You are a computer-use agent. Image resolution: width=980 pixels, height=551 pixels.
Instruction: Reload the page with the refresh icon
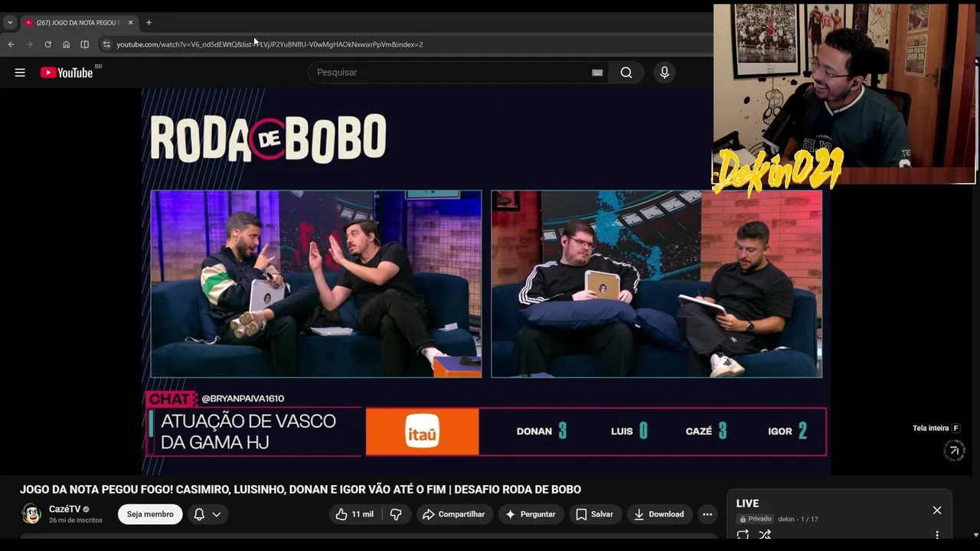(x=47, y=44)
